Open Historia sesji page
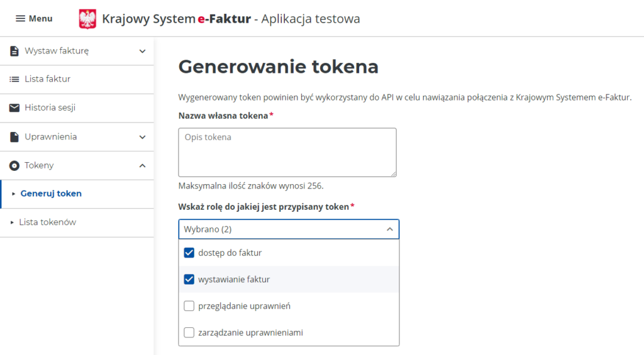644x355 pixels. [50, 107]
